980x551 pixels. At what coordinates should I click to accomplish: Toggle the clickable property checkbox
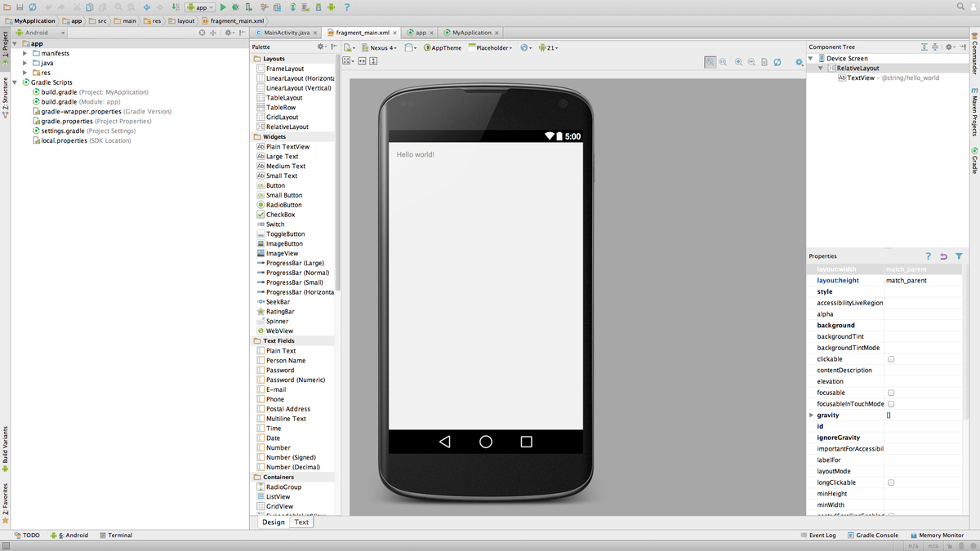(891, 359)
